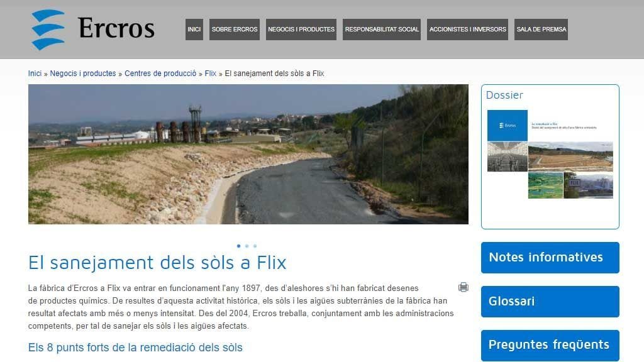
Task: Open the Preguntes freqüents button
Action: point(550,345)
